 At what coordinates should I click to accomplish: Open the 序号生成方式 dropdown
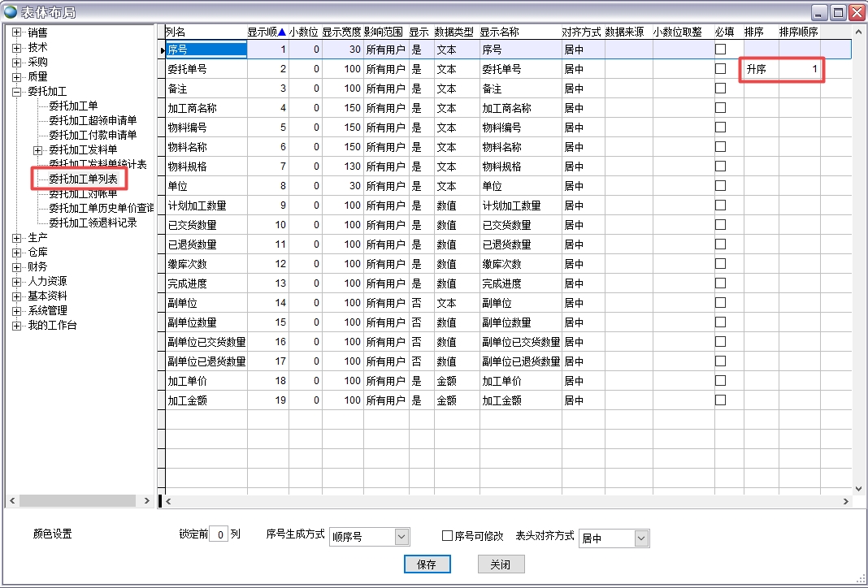[x=401, y=537]
